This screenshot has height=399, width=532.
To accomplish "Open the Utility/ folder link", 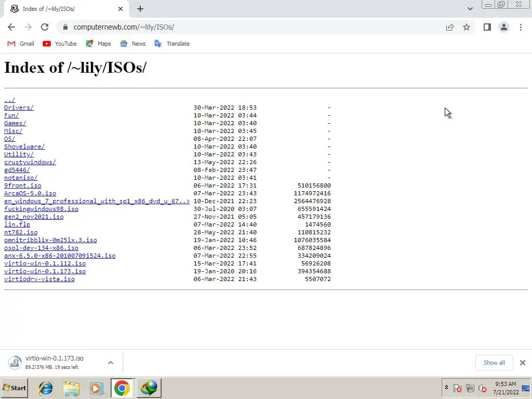I will (19, 154).
